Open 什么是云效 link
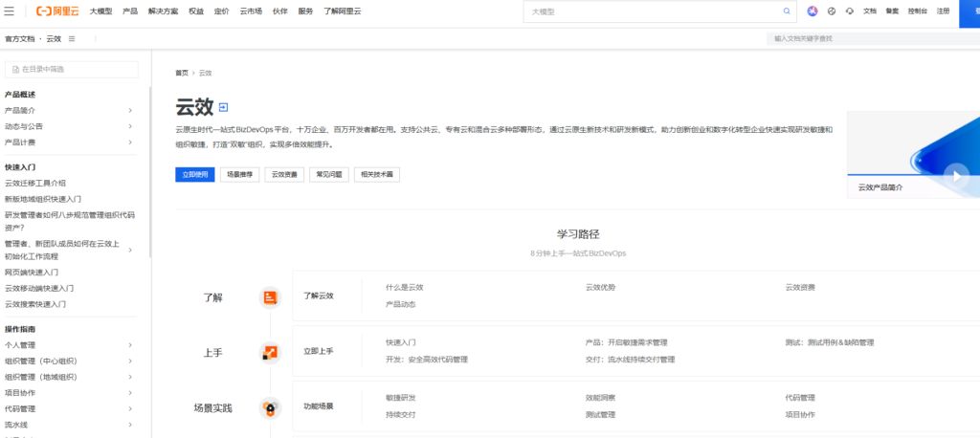980x438 pixels. (x=405, y=288)
